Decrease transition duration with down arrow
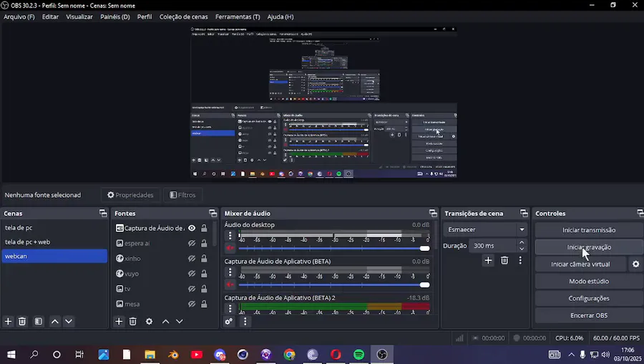This screenshot has width=644, height=364. click(522, 249)
